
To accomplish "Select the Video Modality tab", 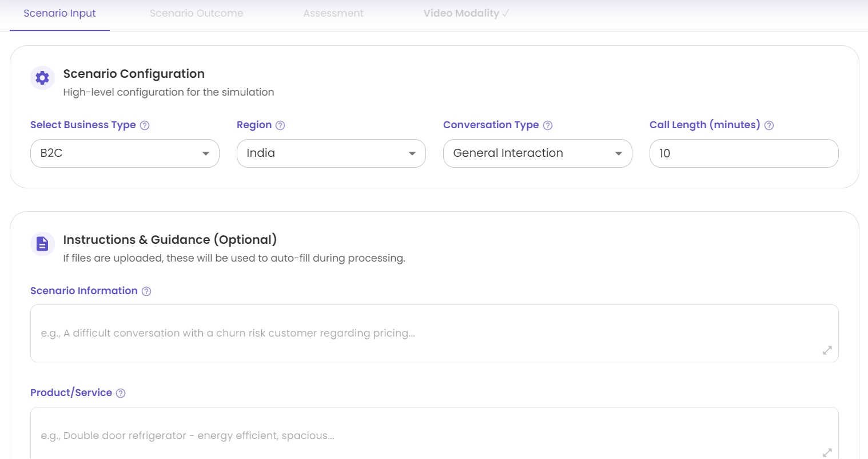I will point(465,13).
